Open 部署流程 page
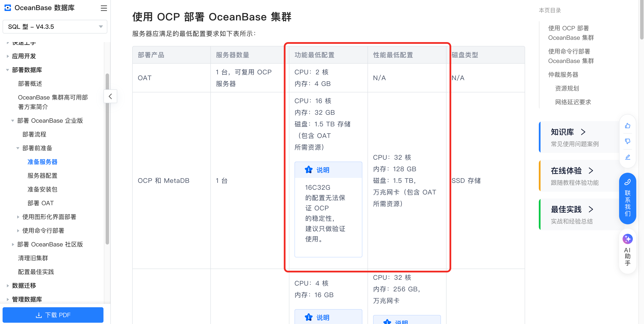644x324 pixels. [34, 134]
